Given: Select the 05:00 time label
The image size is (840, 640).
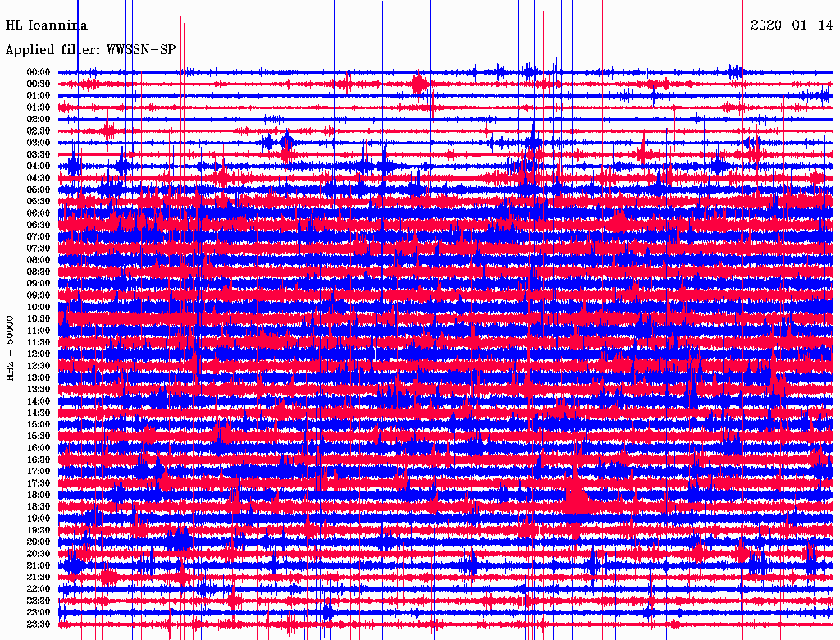Looking at the screenshot, I should [x=38, y=190].
